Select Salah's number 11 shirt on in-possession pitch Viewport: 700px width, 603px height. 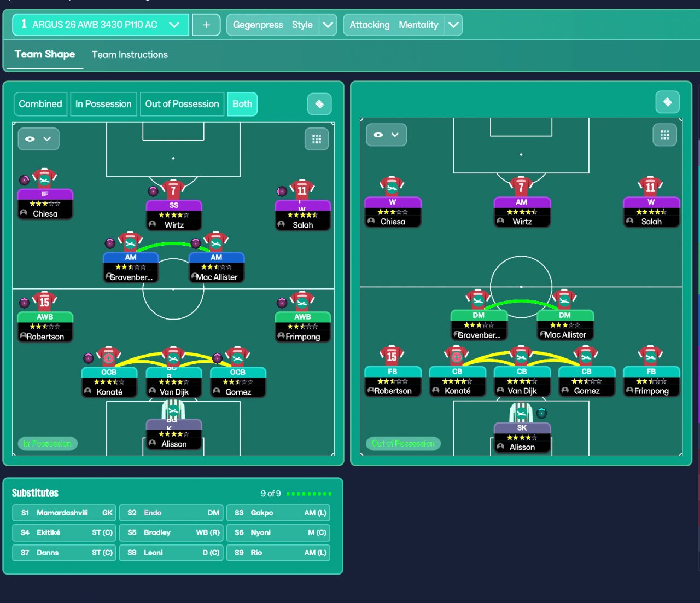(x=302, y=190)
